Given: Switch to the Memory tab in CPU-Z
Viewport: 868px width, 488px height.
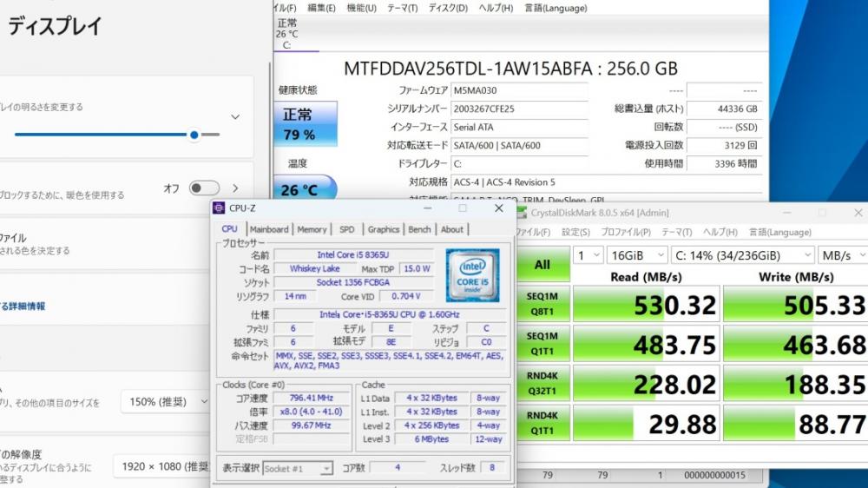Looking at the screenshot, I should point(312,229).
